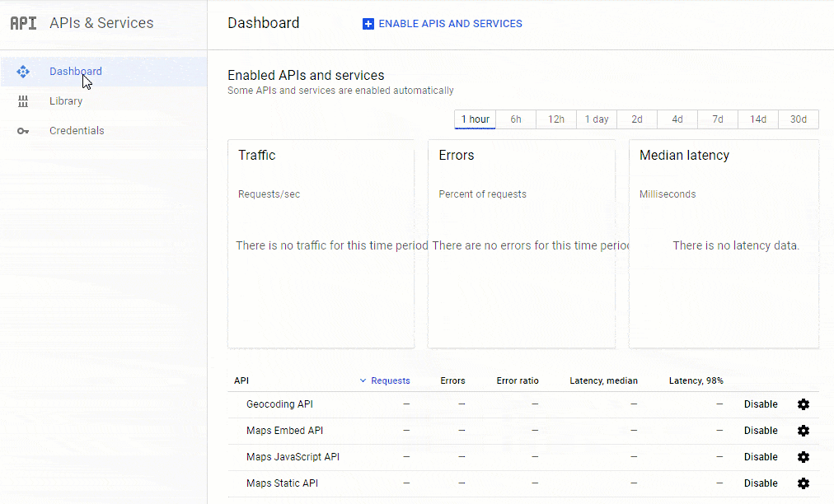
Task: Select the 2d time range
Action: tap(637, 119)
